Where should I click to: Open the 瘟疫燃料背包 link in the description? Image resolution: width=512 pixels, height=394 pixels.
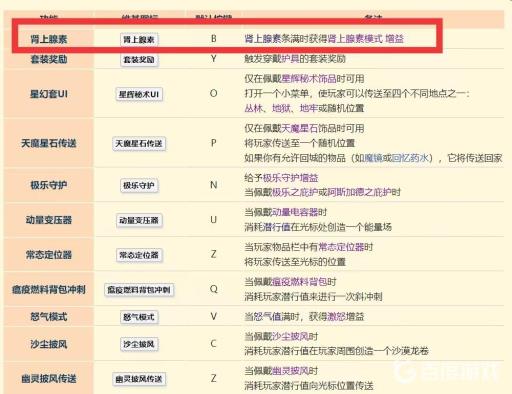(x=299, y=282)
